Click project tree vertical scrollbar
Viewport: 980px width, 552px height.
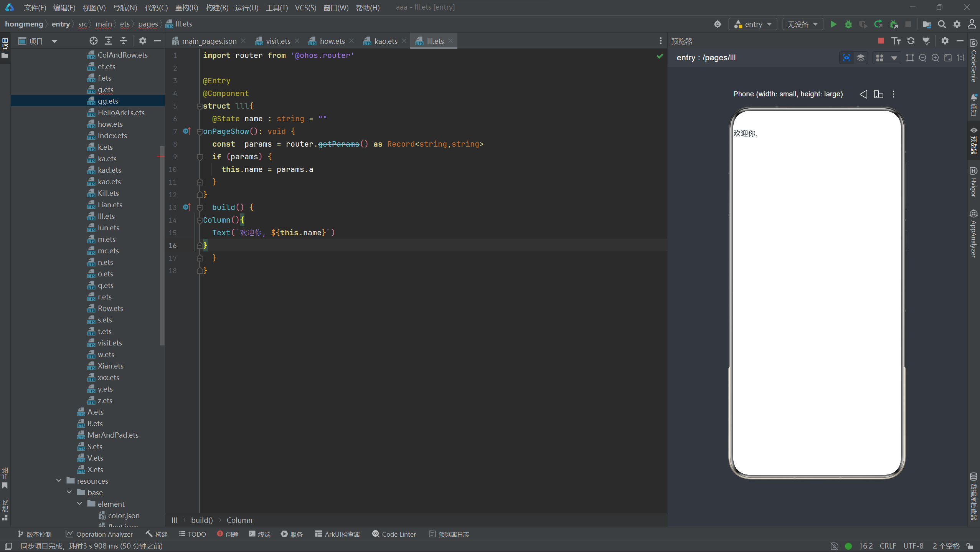click(x=162, y=246)
